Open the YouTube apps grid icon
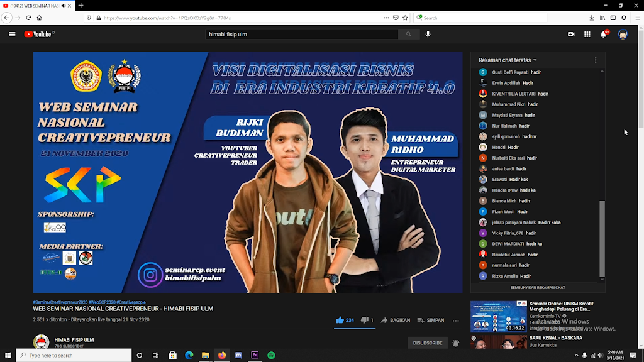Viewport: 644px width, 362px height. (x=587, y=35)
